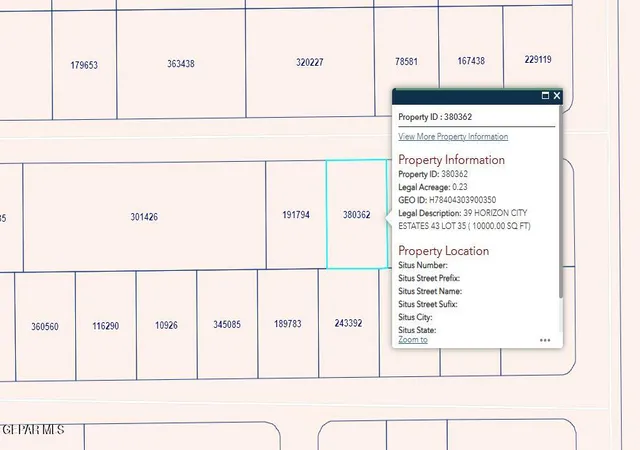The image size is (640, 450).
Task: Select parcel 167438 on the map
Action: point(471,61)
